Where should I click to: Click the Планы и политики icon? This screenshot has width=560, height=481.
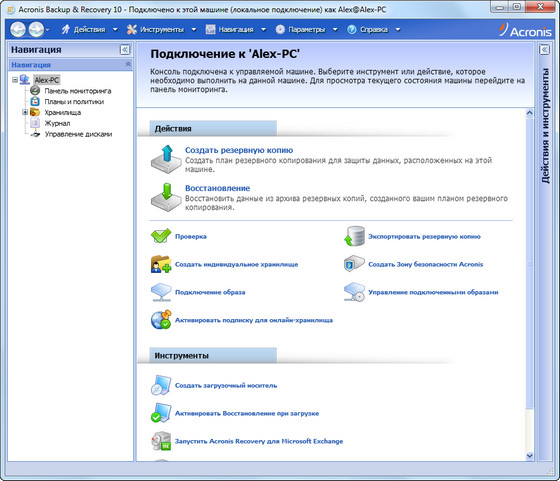35,101
